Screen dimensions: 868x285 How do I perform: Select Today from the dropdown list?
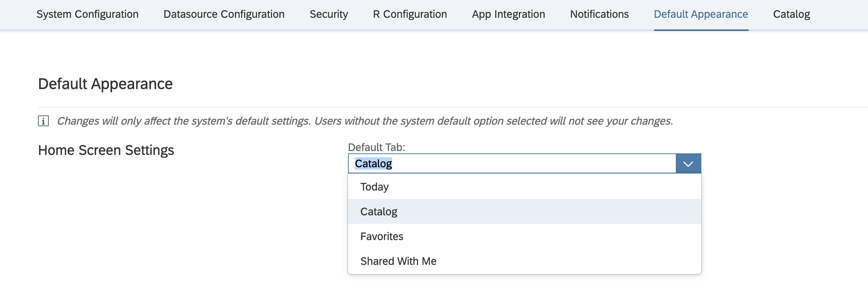coord(374,187)
